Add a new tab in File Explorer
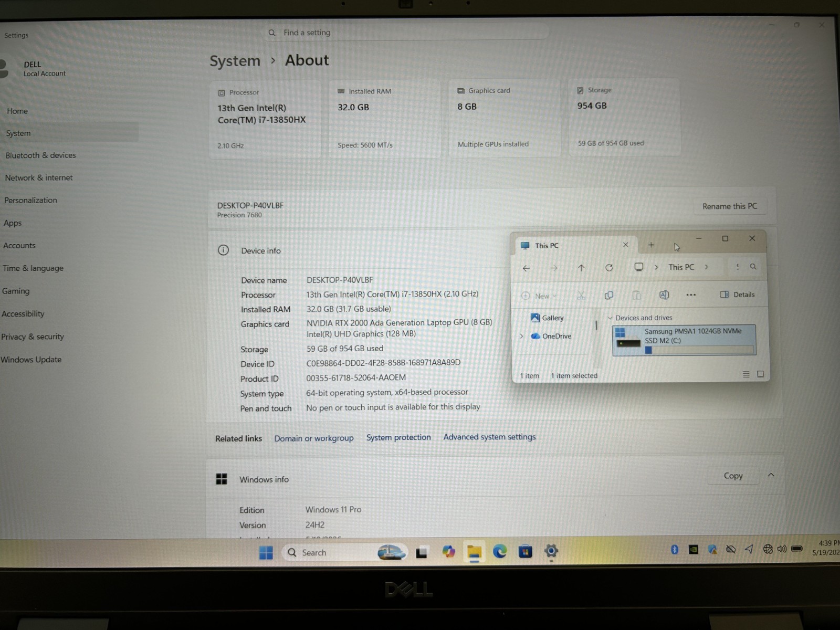Viewport: 840px width, 630px height. [x=651, y=245]
